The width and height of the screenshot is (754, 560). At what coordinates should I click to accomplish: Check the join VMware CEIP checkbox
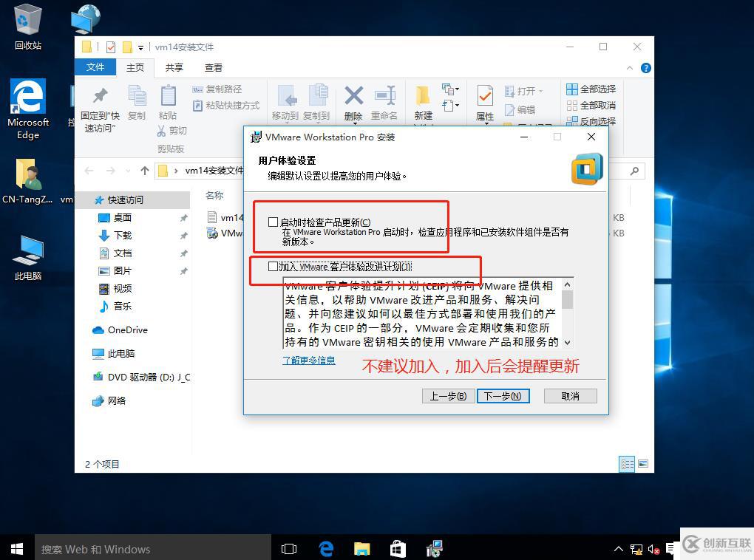[x=274, y=266]
